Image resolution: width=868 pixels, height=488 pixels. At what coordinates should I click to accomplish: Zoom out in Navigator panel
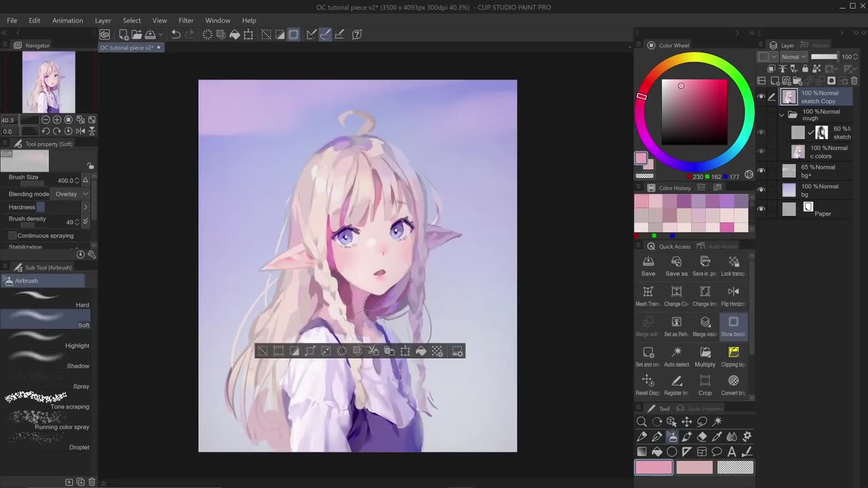click(x=46, y=120)
